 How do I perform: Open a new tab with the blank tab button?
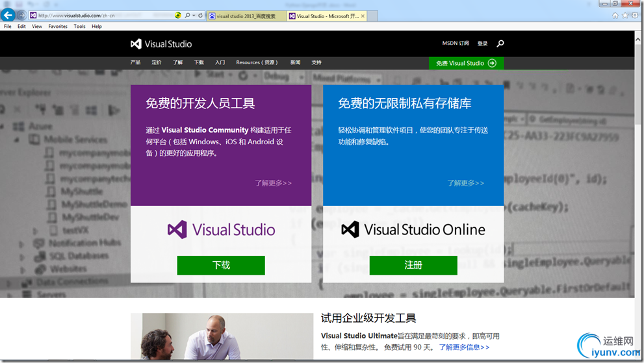372,16
